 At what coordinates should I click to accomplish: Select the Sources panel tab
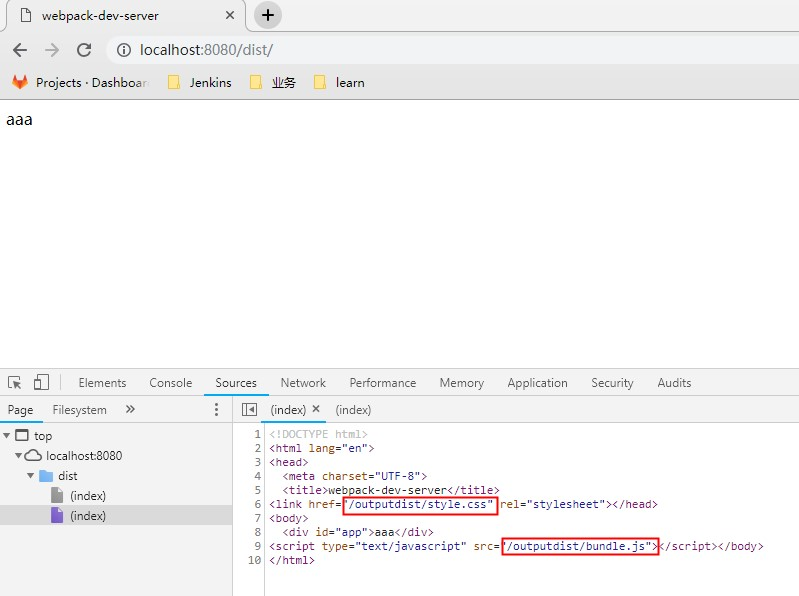(236, 383)
